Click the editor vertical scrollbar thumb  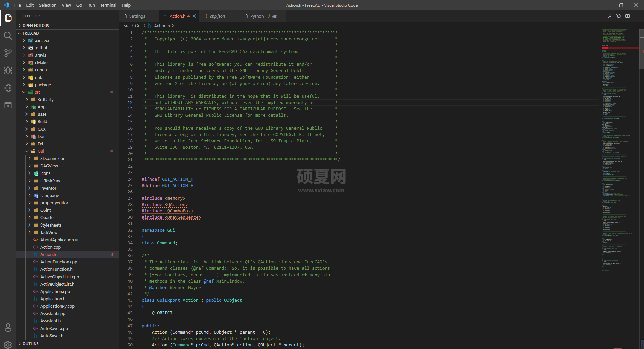(x=642, y=50)
